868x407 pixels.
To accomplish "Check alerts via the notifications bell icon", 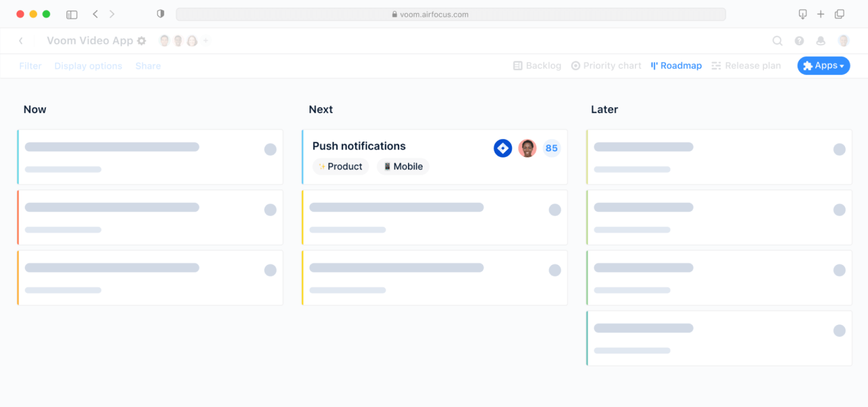I will pyautogui.click(x=821, y=40).
